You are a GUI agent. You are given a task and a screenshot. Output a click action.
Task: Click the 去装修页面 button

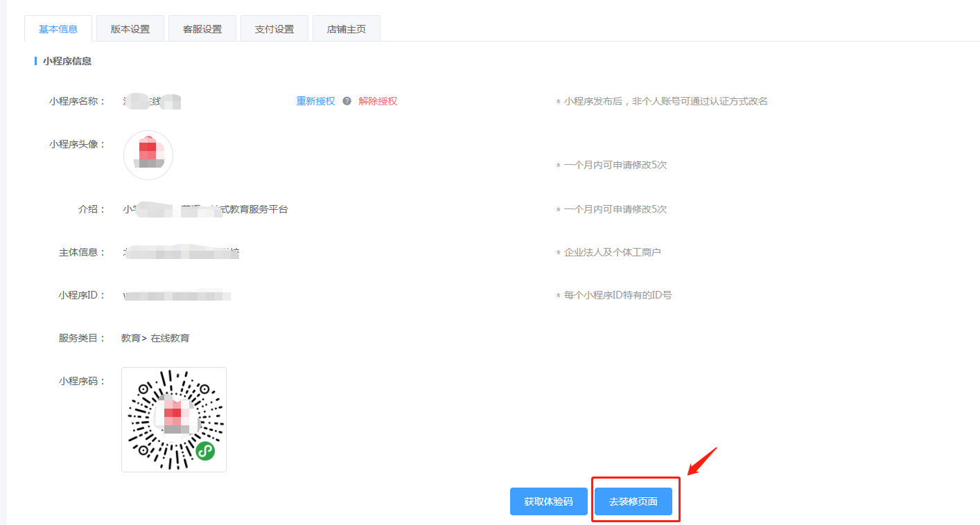tap(633, 501)
